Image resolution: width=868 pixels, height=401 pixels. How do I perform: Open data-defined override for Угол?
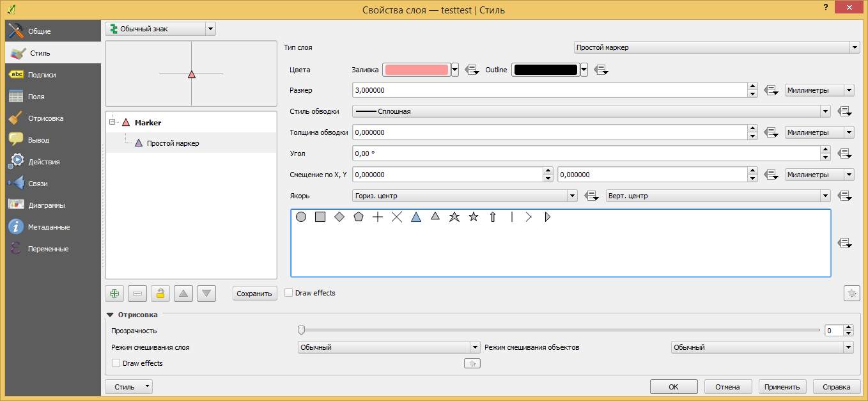844,153
